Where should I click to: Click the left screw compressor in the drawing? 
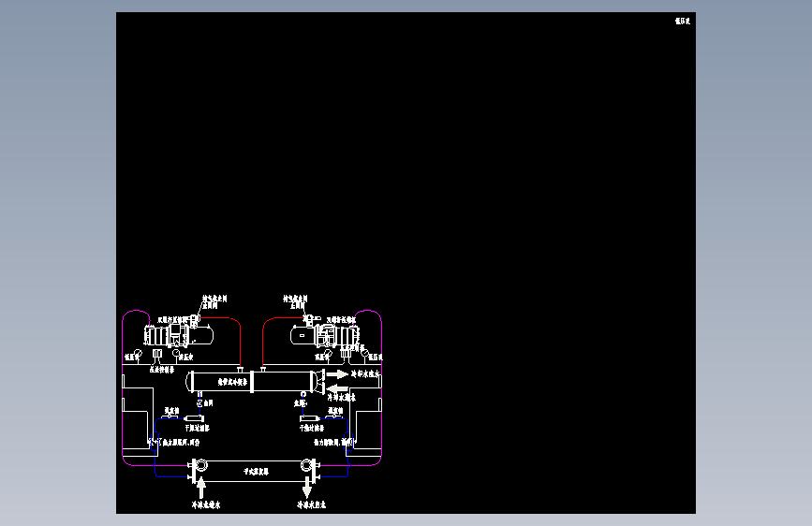tap(179, 334)
